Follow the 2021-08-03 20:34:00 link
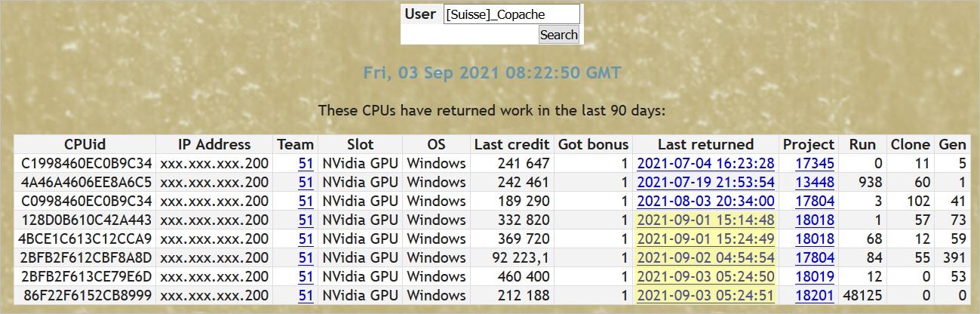Viewport: 980px width, 314px height. pos(705,201)
